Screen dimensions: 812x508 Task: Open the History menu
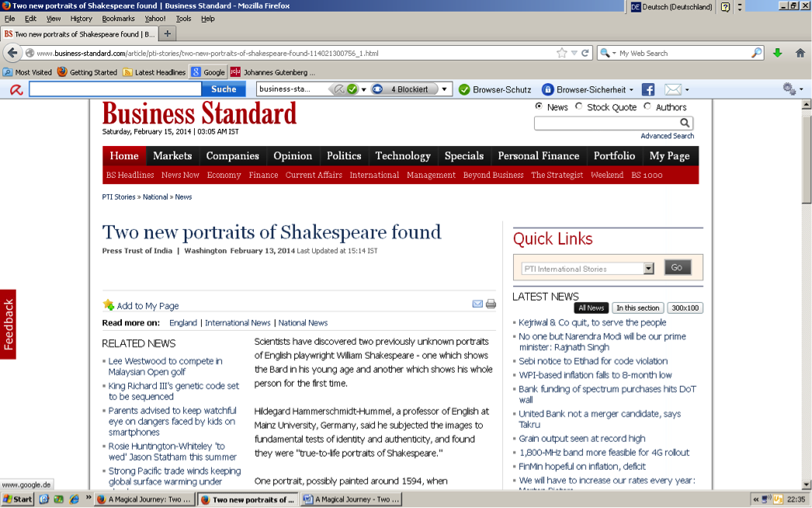(81, 19)
